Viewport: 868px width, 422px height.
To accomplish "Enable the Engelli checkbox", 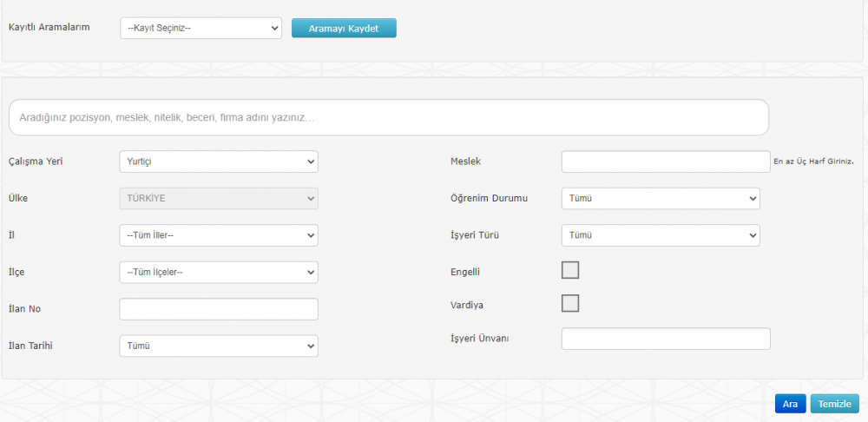I will point(570,270).
